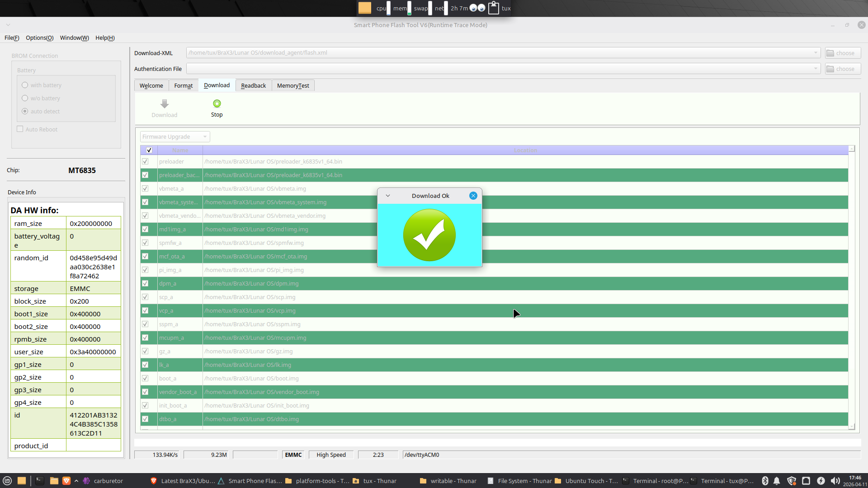
Task: Toggle the Auto Reboot checkbox
Action: coord(20,129)
